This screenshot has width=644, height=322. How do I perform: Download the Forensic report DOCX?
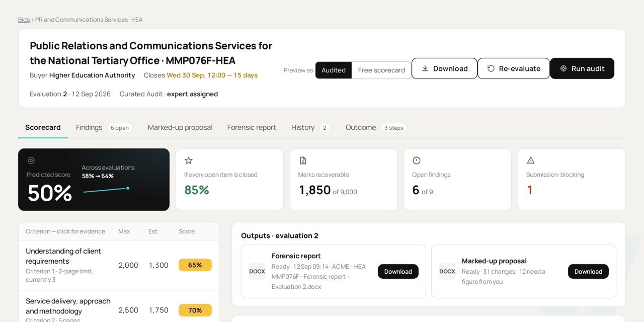pos(398,272)
